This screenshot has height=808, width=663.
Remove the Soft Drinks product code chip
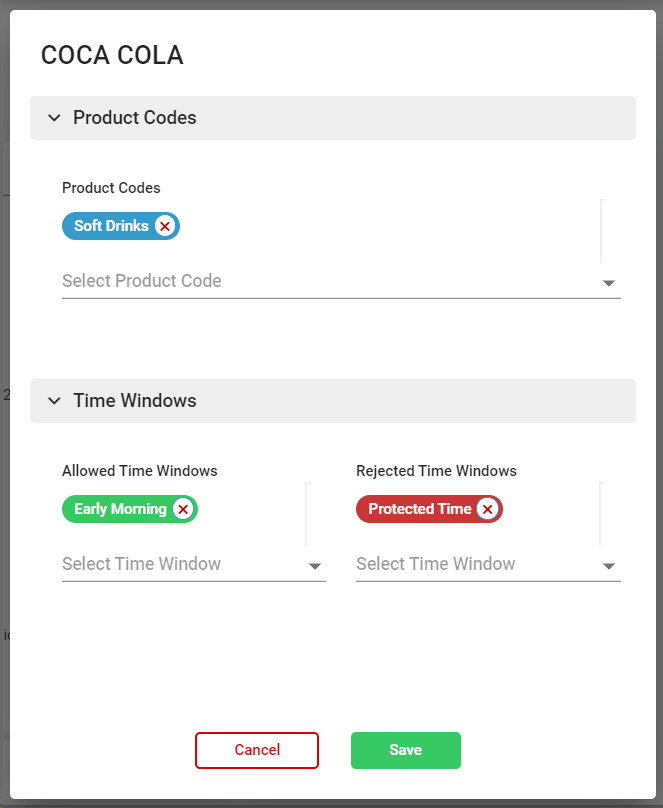tap(165, 226)
